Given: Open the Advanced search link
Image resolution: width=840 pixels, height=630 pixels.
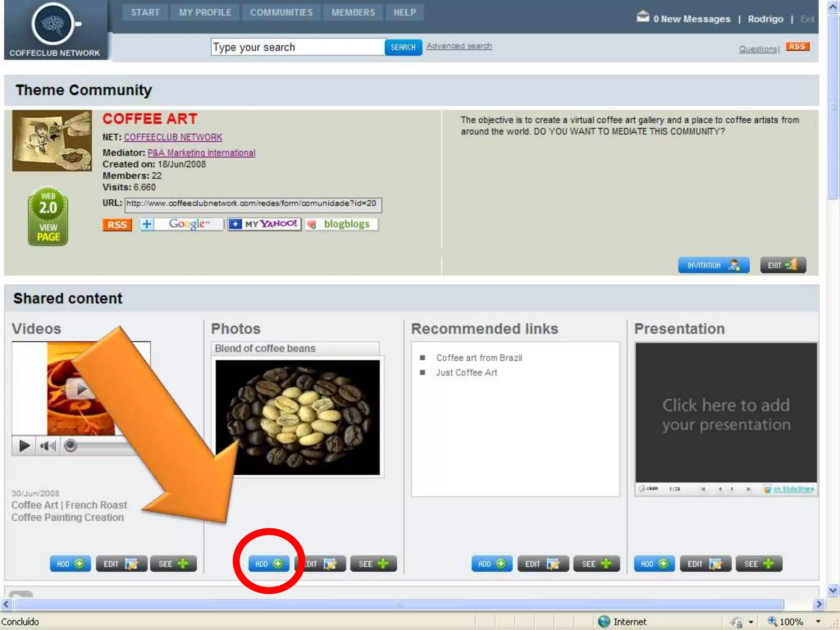Looking at the screenshot, I should [459, 46].
